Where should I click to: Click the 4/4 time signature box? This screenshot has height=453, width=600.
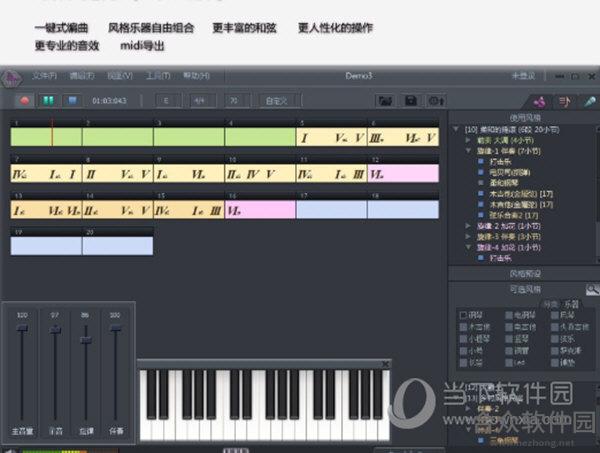coord(200,101)
